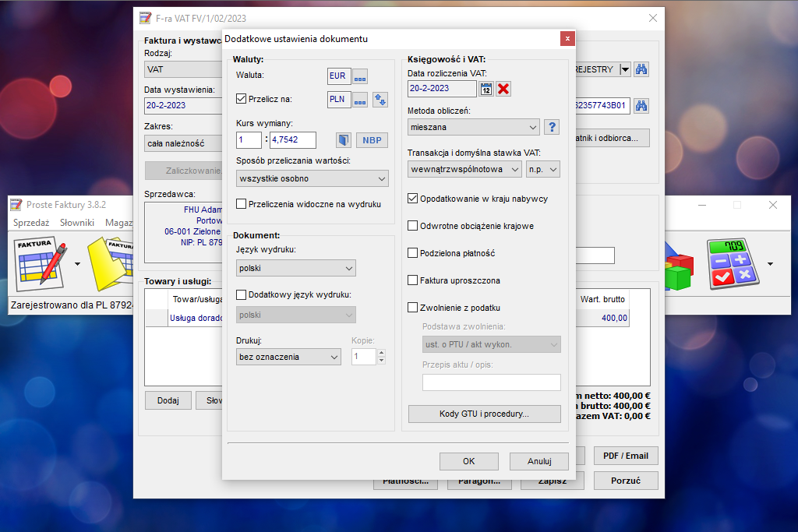798x532 pixels.
Task: Click binoculars icon next to REJESTRY
Action: click(641, 69)
